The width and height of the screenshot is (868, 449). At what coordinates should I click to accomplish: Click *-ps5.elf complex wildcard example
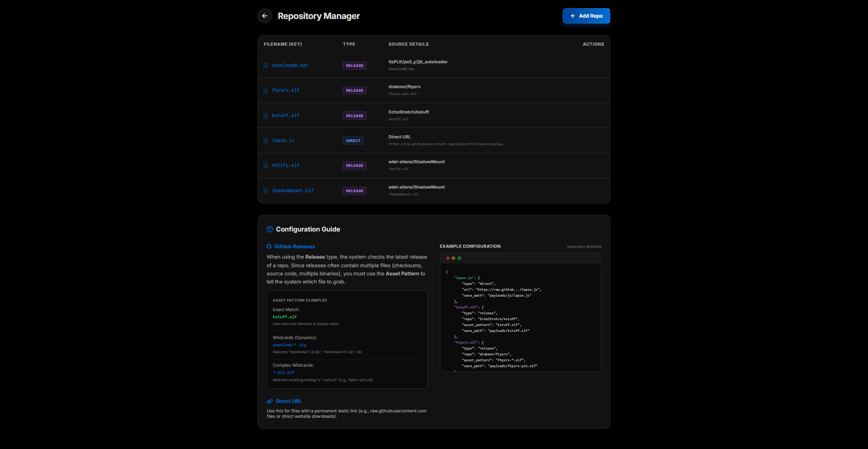click(283, 373)
